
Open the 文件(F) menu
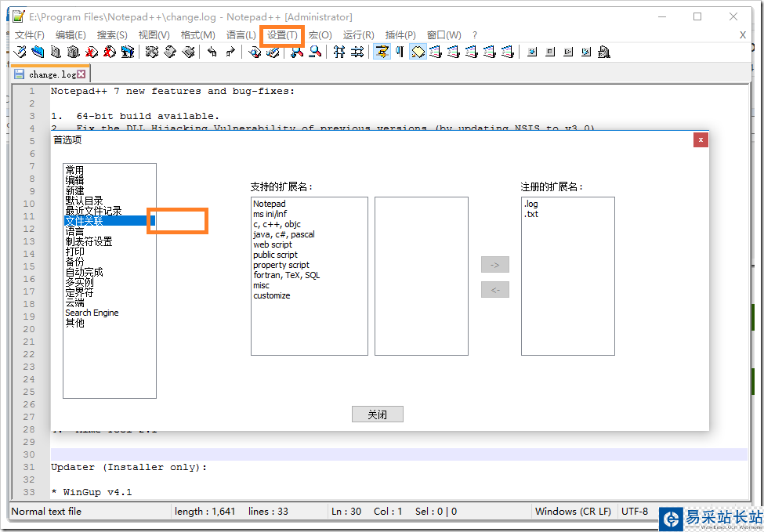[x=30, y=35]
